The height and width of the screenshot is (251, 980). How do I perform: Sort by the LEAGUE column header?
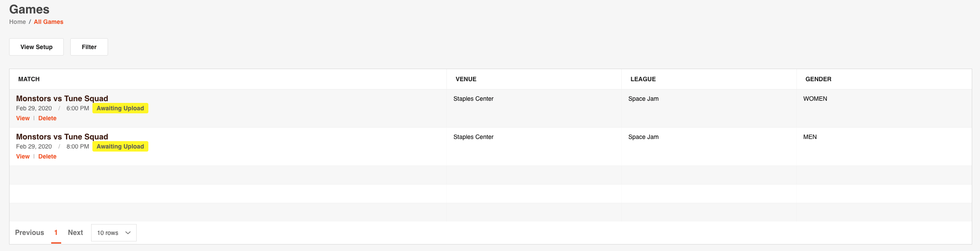click(x=643, y=79)
